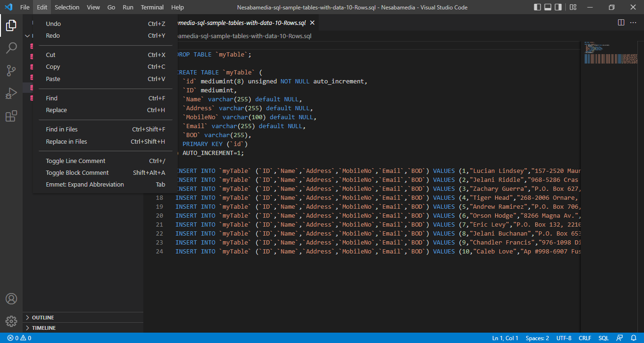The image size is (644, 343).
Task: Toggle the Primary Side Bar layout button
Action: (x=537, y=7)
